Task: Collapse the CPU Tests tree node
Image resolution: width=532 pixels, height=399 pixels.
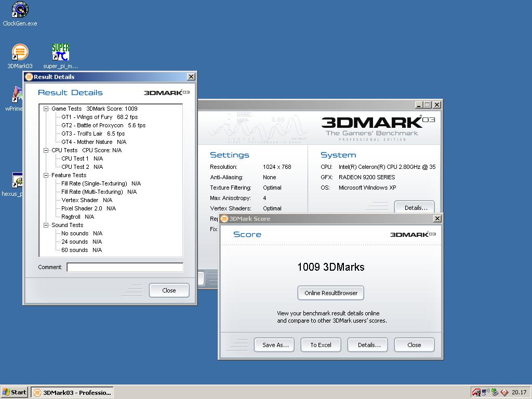Action: [46, 150]
